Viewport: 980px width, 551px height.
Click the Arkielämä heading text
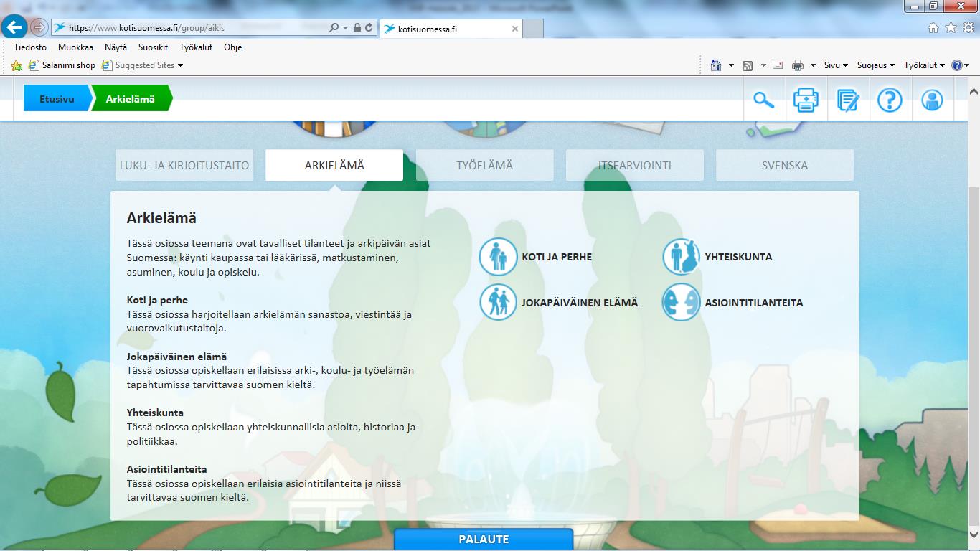(161, 218)
